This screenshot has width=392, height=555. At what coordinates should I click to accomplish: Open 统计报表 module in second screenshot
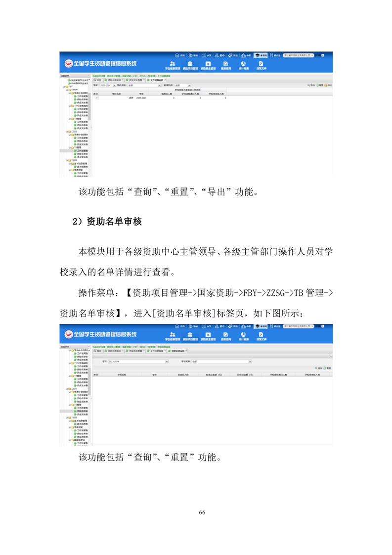243,336
